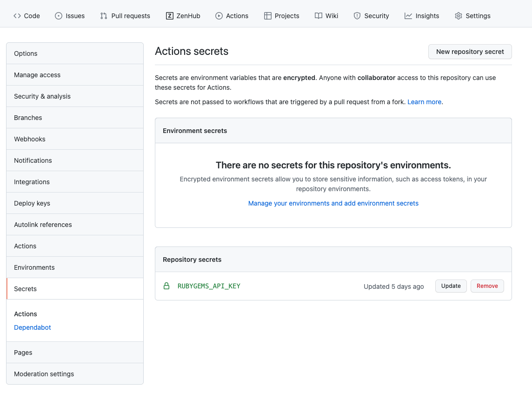Viewport: 532px width, 393px height.
Task: Open Dependabot secrets sub-item
Action: click(x=33, y=327)
